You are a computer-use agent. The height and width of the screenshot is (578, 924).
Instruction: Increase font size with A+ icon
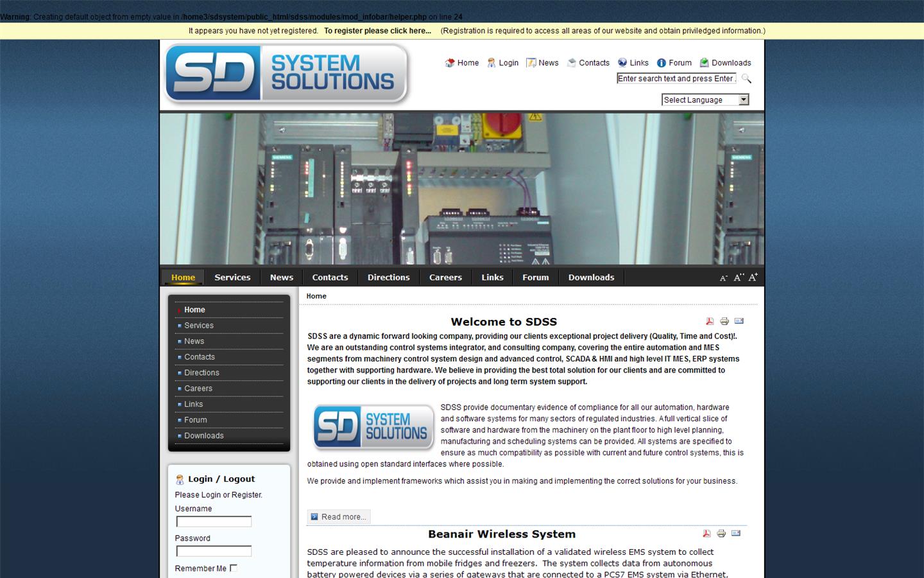coord(753,277)
